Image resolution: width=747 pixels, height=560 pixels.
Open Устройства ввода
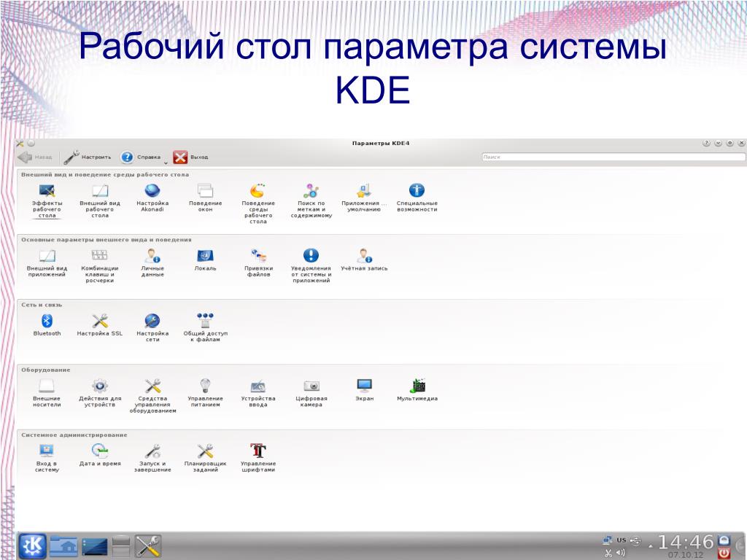click(x=258, y=393)
